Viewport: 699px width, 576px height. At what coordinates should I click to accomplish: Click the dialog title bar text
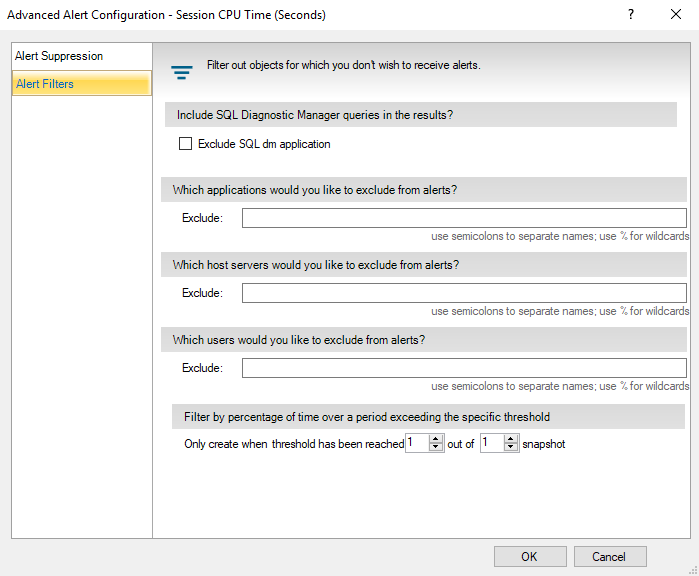(x=166, y=15)
